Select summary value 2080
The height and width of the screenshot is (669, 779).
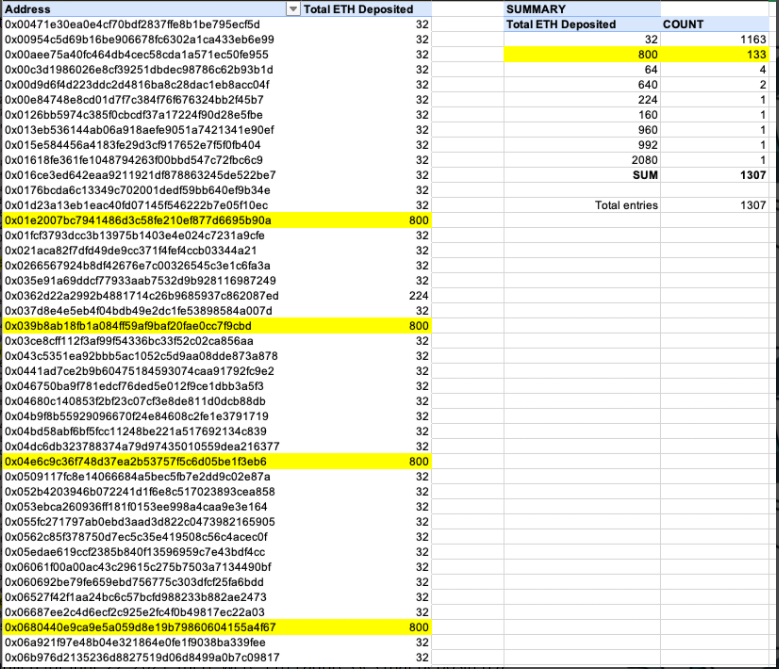click(582, 160)
